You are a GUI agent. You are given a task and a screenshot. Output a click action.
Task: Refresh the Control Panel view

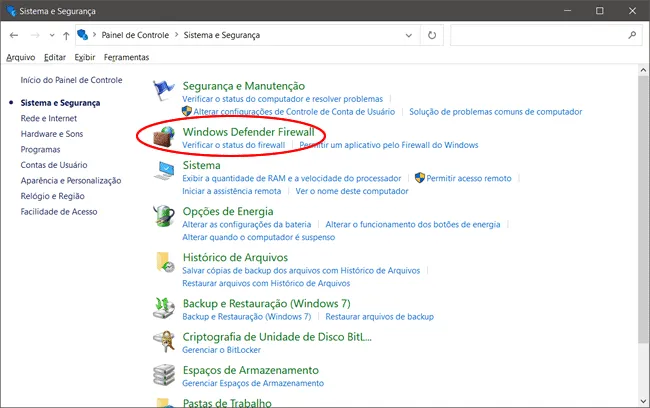tap(432, 35)
